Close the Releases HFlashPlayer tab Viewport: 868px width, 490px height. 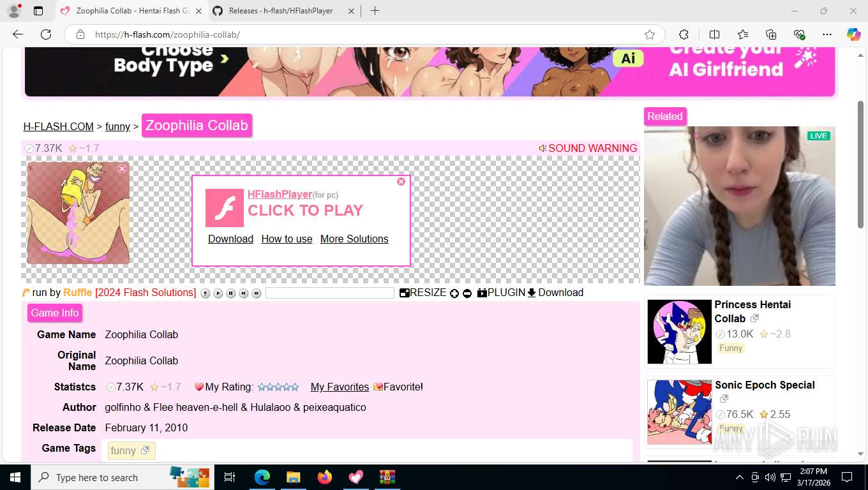(350, 11)
